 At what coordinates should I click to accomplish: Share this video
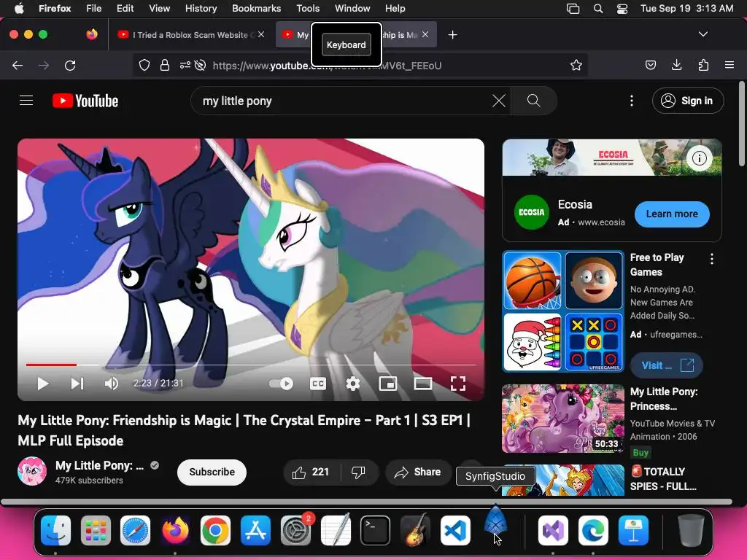pos(418,472)
